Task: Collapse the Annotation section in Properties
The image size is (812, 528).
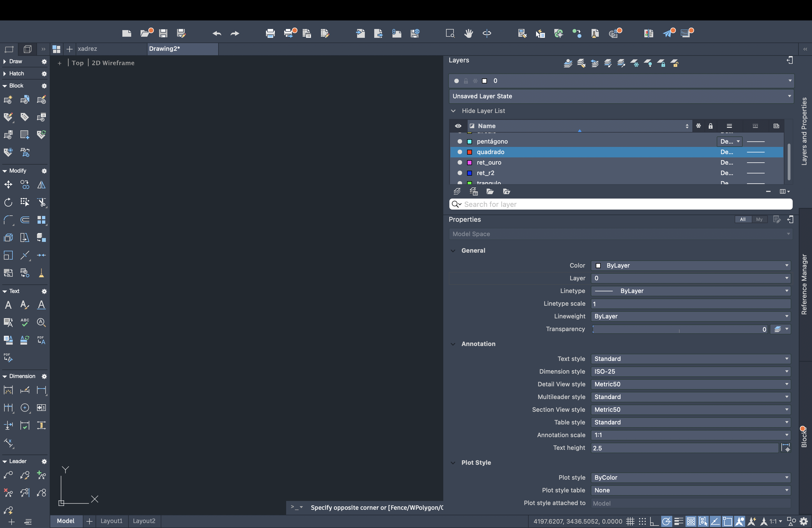Action: coord(453,344)
